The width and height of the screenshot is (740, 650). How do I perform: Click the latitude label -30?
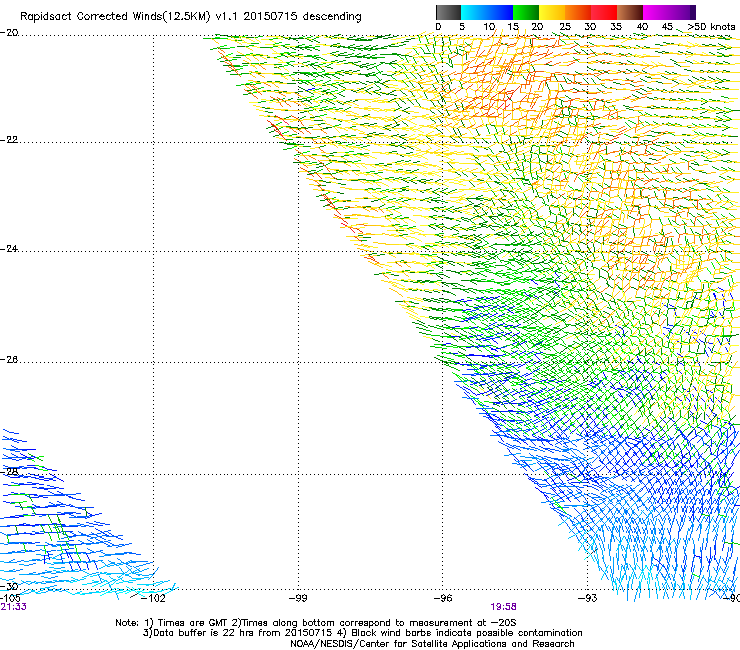pyautogui.click(x=9, y=586)
